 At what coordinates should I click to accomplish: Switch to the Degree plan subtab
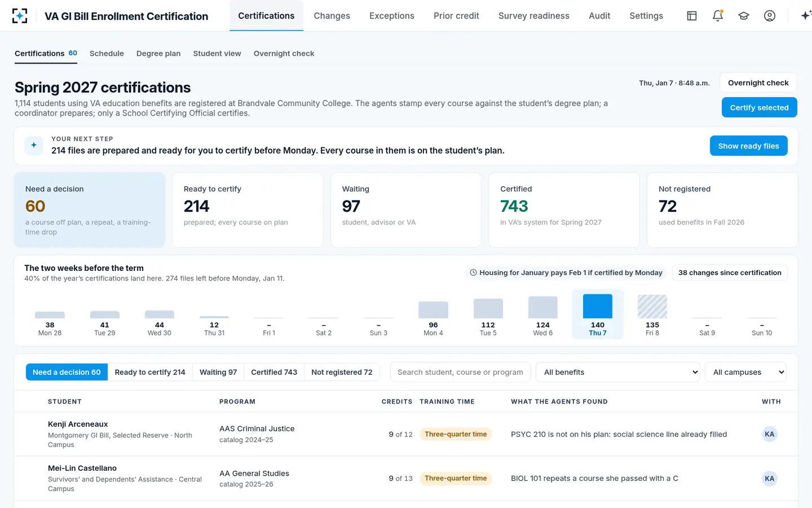[158, 54]
